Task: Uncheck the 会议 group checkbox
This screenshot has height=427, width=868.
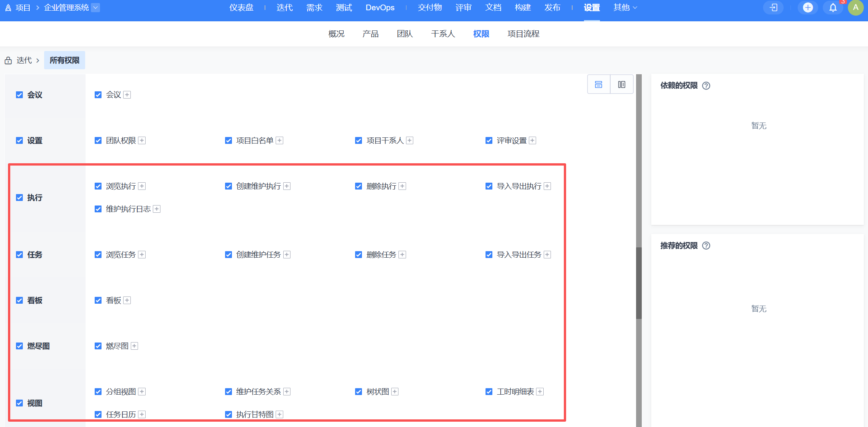Action: tap(19, 95)
